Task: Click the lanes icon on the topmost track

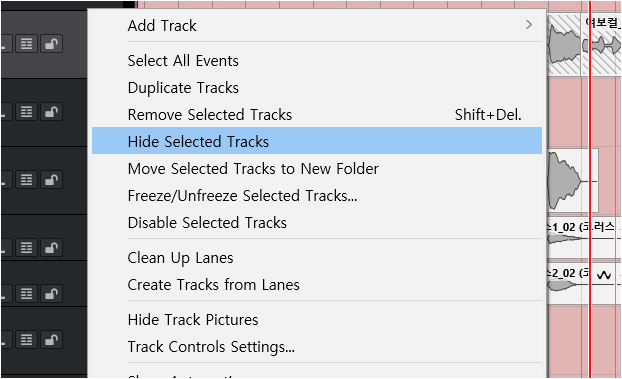Action: [27, 44]
